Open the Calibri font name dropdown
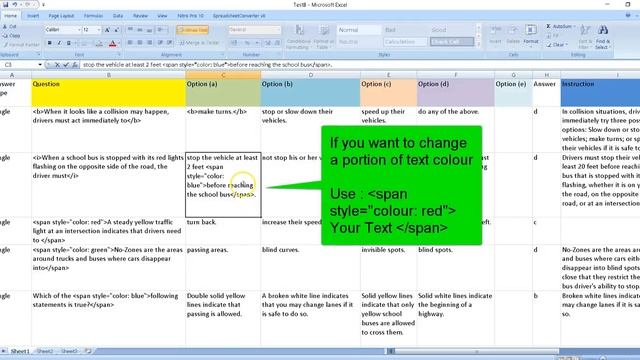The width and height of the screenshot is (640, 360). 79,30
